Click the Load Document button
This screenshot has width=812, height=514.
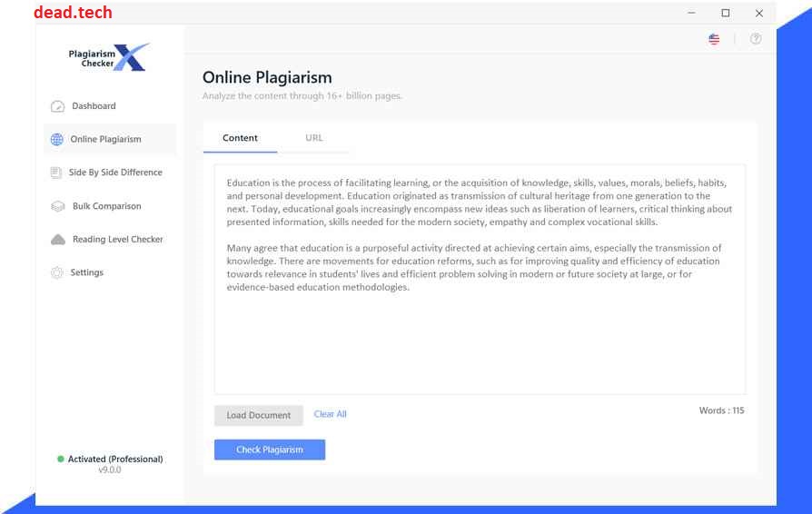coord(259,415)
